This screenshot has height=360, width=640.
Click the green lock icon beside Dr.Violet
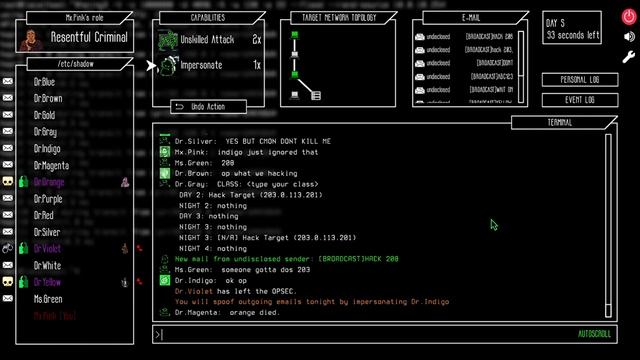[x=24, y=248]
